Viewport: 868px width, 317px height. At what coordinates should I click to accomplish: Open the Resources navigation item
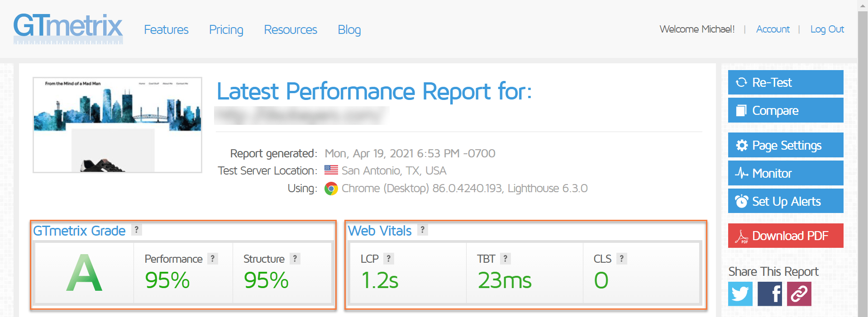(x=291, y=30)
